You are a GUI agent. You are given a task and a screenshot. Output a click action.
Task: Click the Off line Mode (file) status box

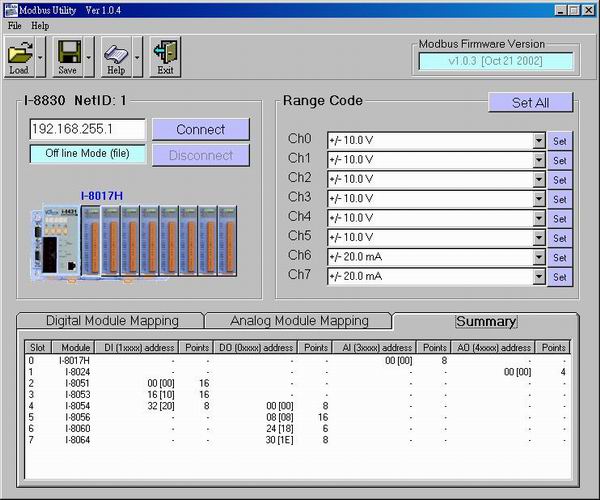88,153
